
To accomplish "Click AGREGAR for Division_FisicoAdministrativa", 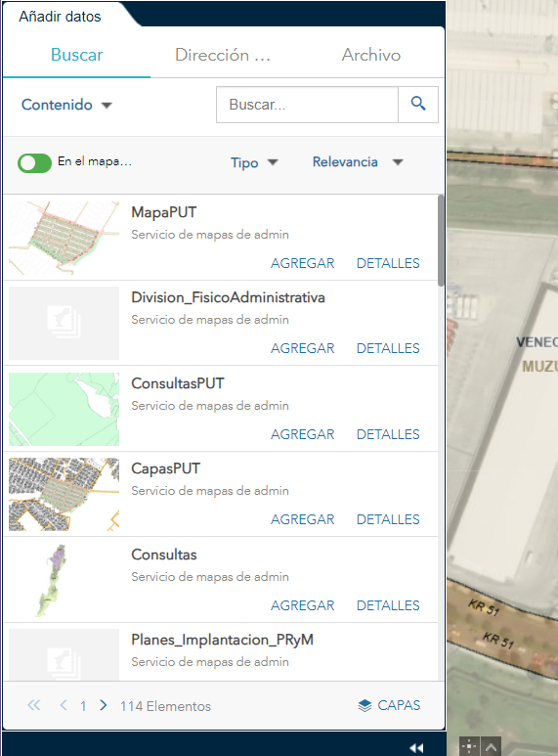I will [x=302, y=348].
